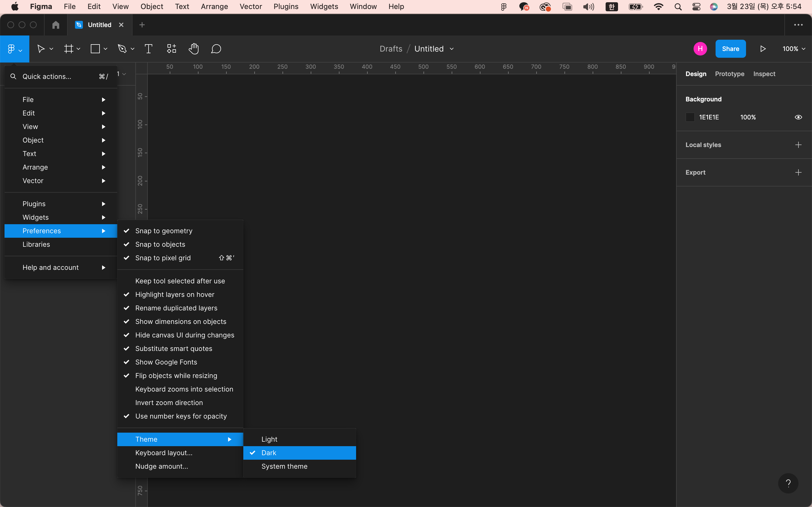Screen dimensions: 812x507
Task: Click the Background color swatch
Action: (x=690, y=117)
